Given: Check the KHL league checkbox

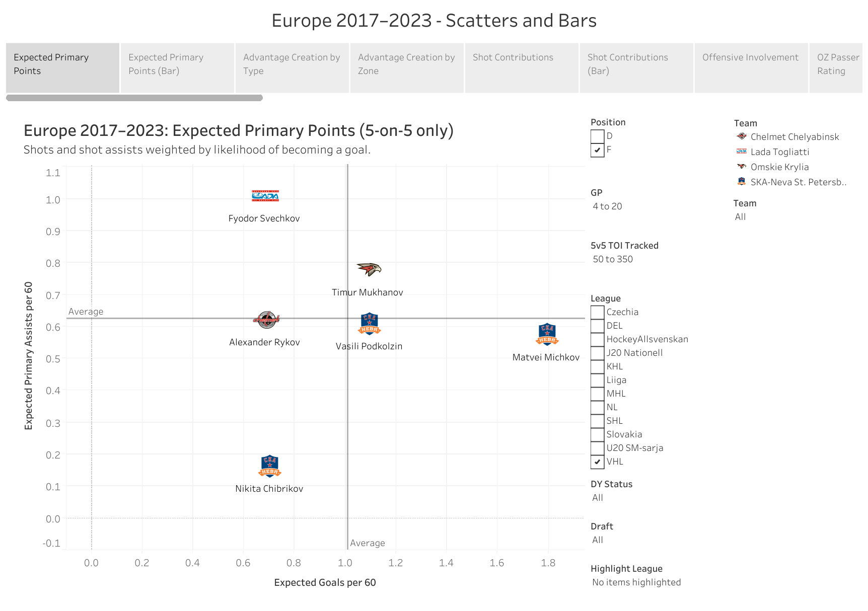Looking at the screenshot, I should pos(597,367).
